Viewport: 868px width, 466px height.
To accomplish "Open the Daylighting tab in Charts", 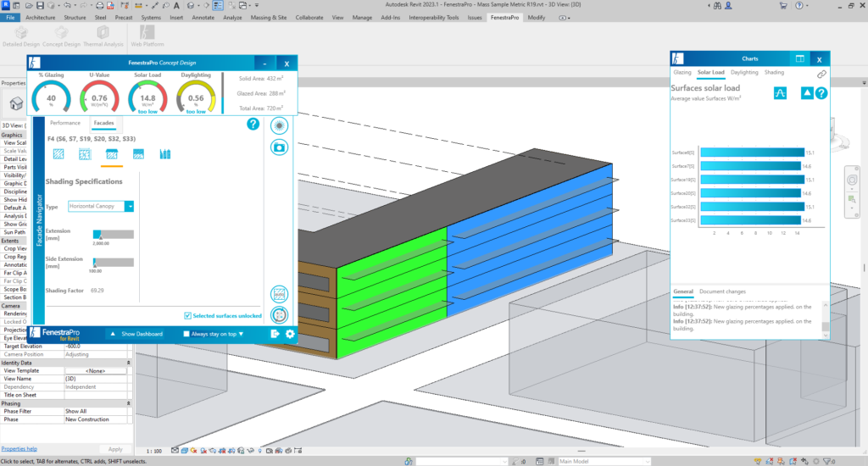I will (744, 73).
